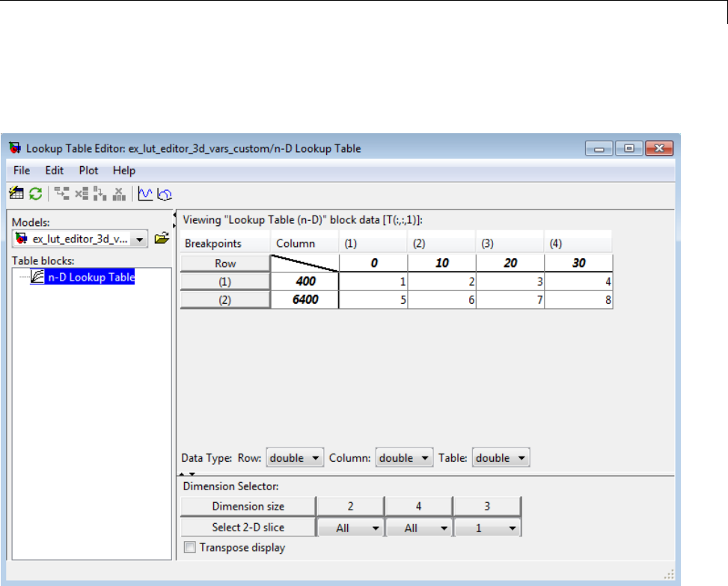Open the File menu

point(22,171)
